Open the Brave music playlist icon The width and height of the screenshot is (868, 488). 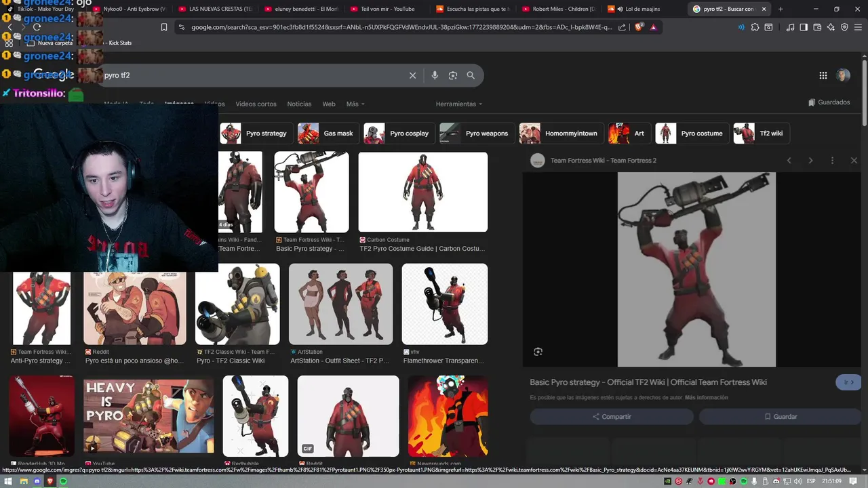[x=790, y=27]
